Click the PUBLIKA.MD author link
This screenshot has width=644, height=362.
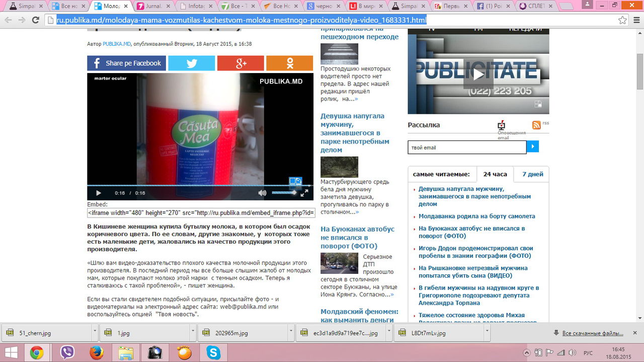pos(117,44)
